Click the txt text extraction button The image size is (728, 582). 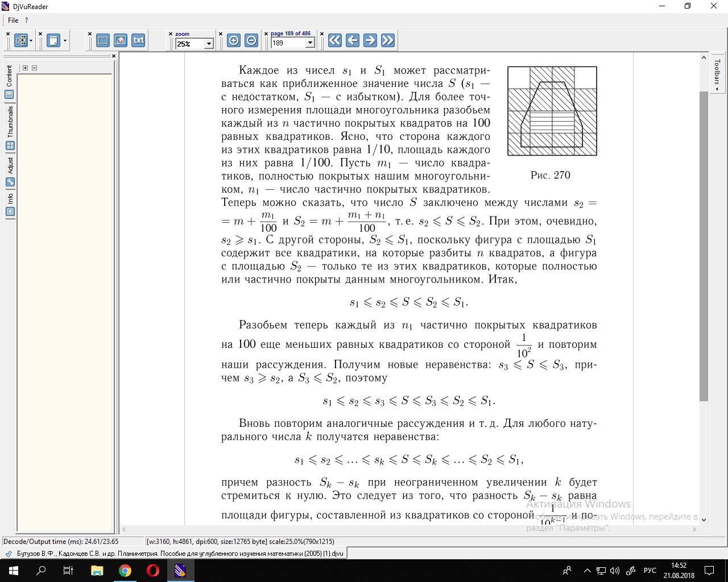[138, 40]
